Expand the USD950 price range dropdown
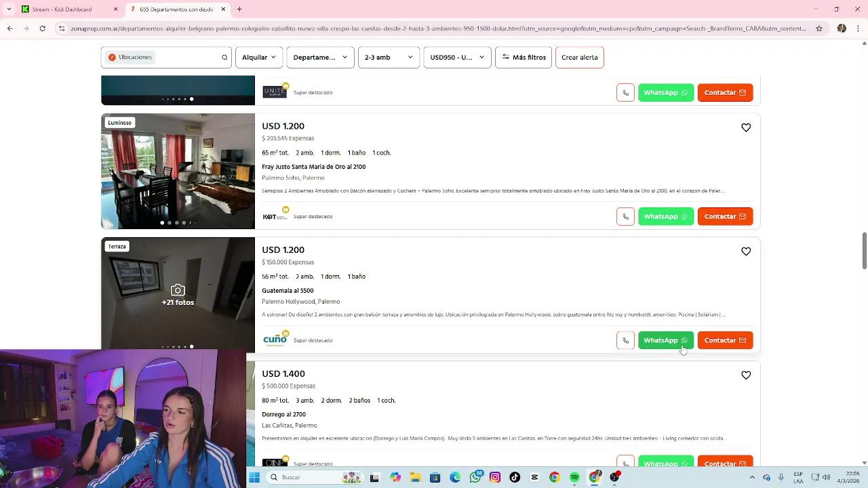This screenshot has height=488, width=868. pos(457,57)
